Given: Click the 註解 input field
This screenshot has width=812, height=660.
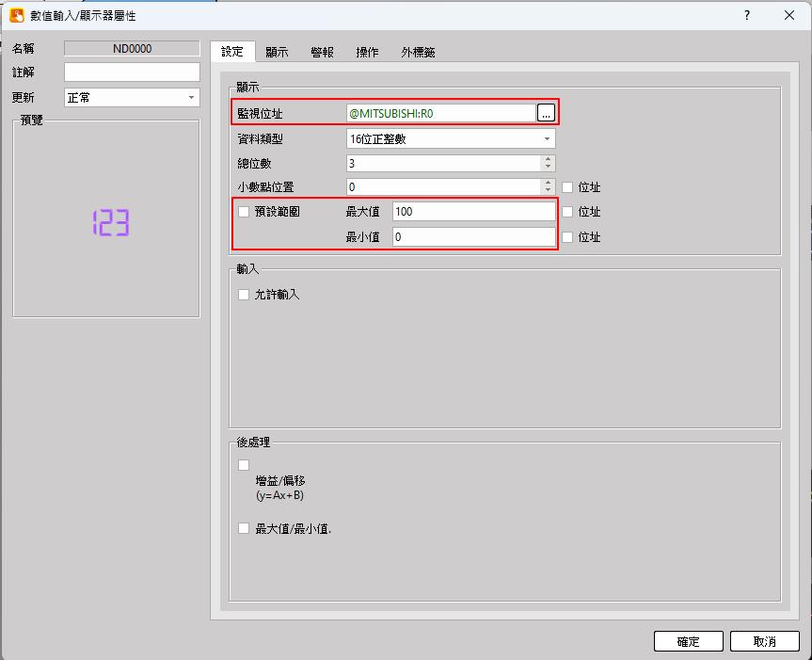Looking at the screenshot, I should point(132,72).
